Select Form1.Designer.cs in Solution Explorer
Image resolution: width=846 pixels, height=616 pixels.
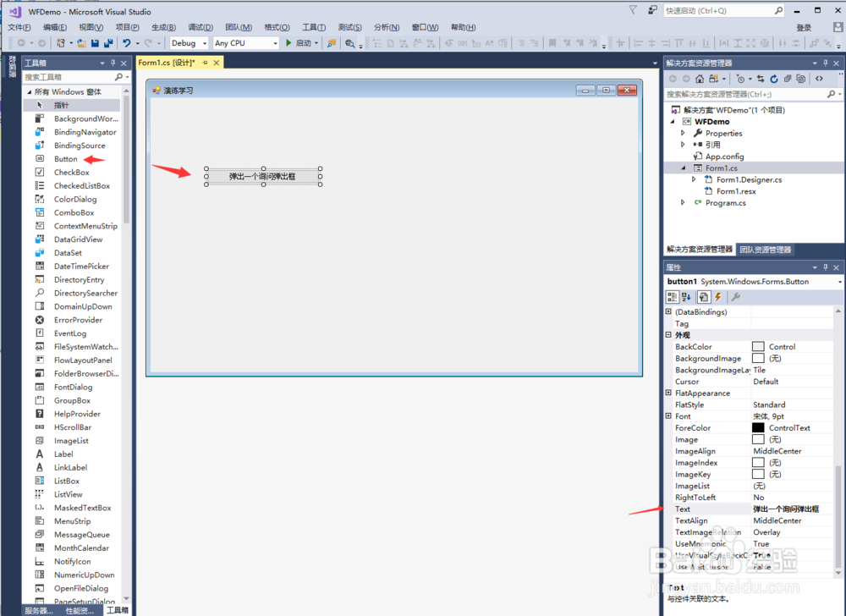point(749,180)
